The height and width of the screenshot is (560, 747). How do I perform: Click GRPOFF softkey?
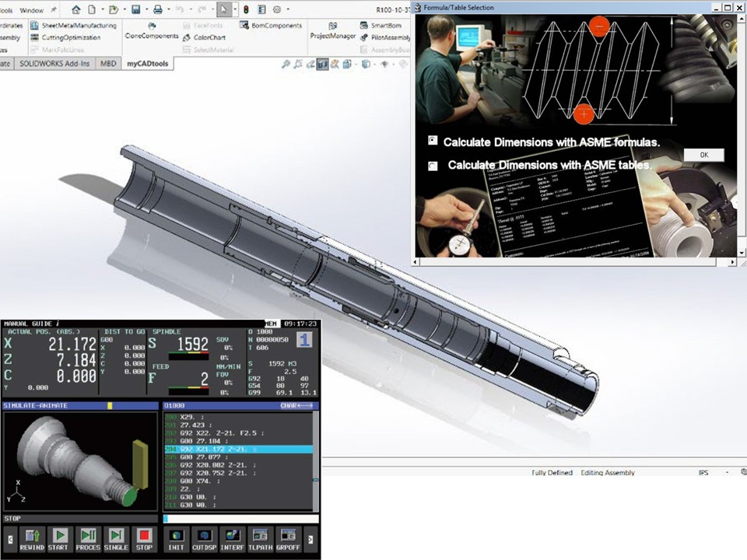coord(288,540)
